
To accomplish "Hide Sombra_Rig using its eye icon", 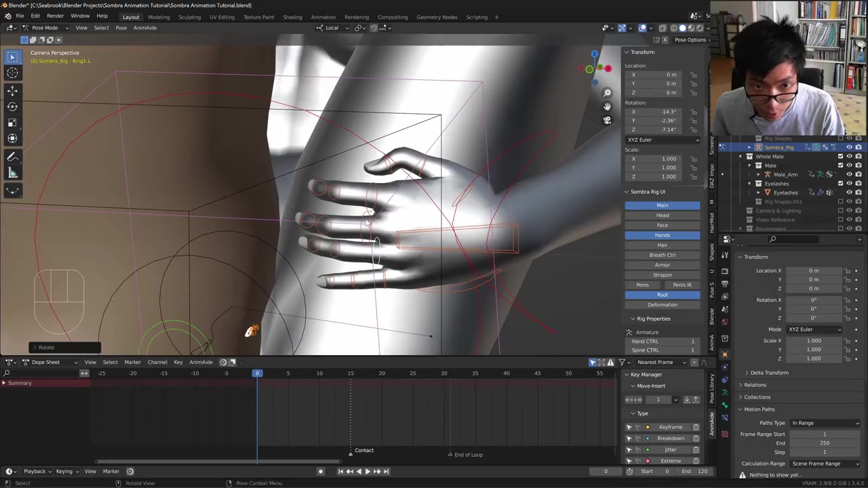I will pos(849,147).
